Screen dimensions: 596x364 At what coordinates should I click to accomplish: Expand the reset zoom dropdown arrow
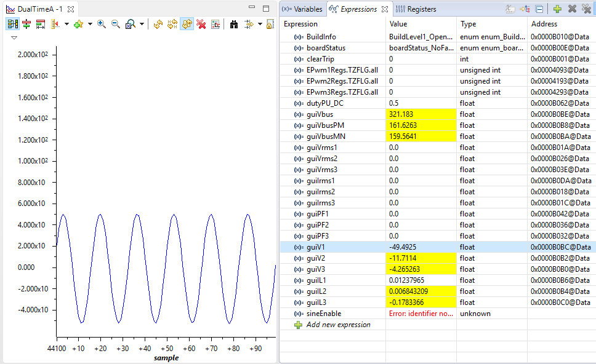click(142, 24)
